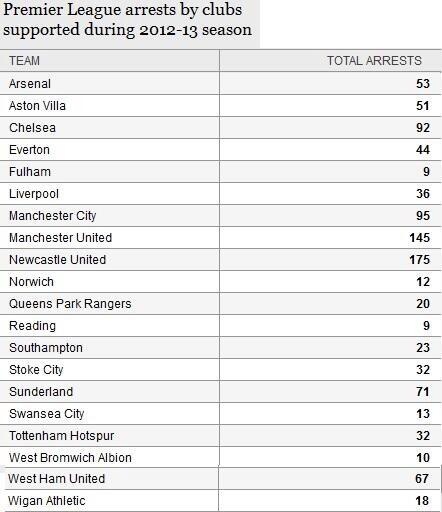Image resolution: width=442 pixels, height=512 pixels.
Task: Click West Bromwich Albion team name
Action: click(70, 458)
